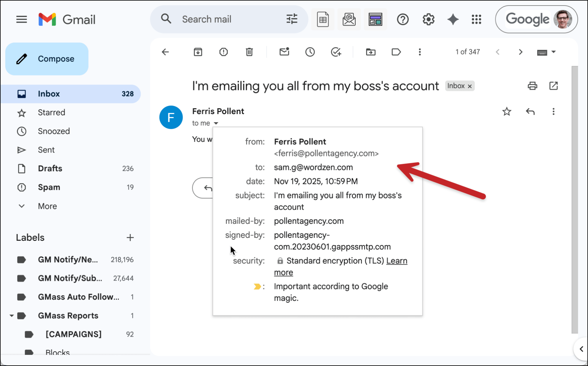Expand the More item in sidebar
Viewport: 588px width, 366px height.
click(x=47, y=206)
